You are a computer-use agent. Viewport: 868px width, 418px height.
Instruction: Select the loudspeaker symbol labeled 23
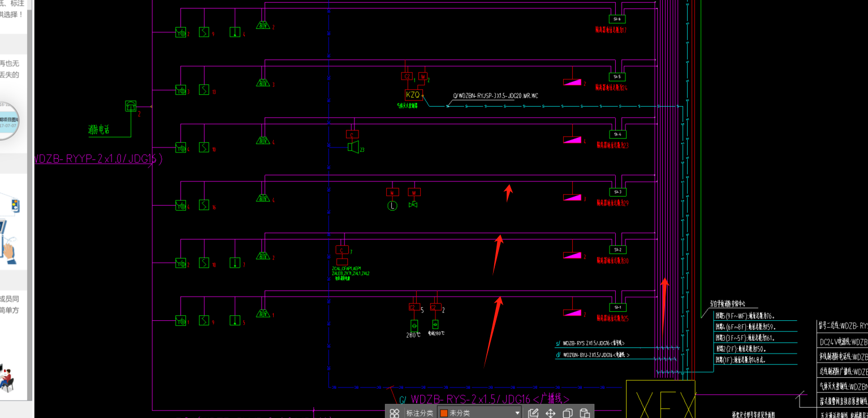tap(353, 147)
